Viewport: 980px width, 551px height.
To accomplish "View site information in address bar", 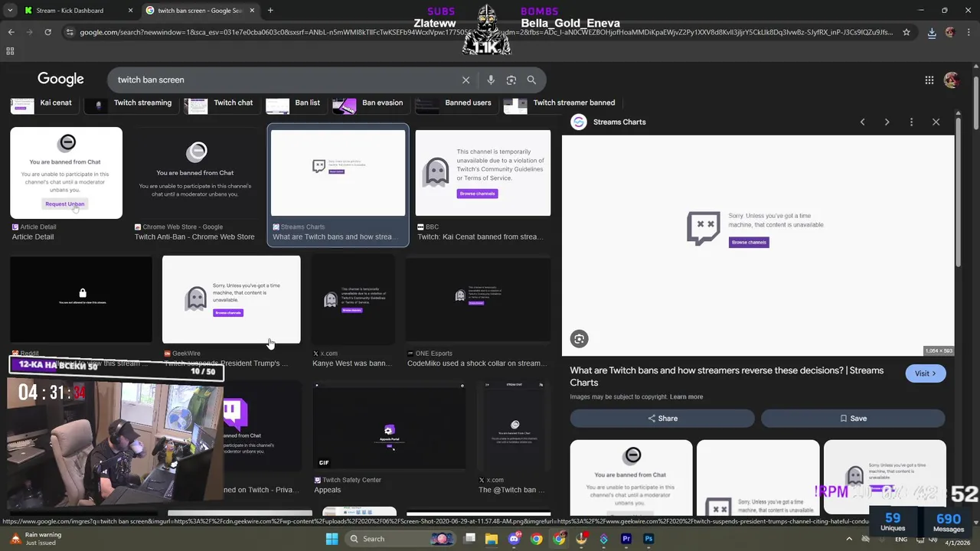I will tap(70, 32).
